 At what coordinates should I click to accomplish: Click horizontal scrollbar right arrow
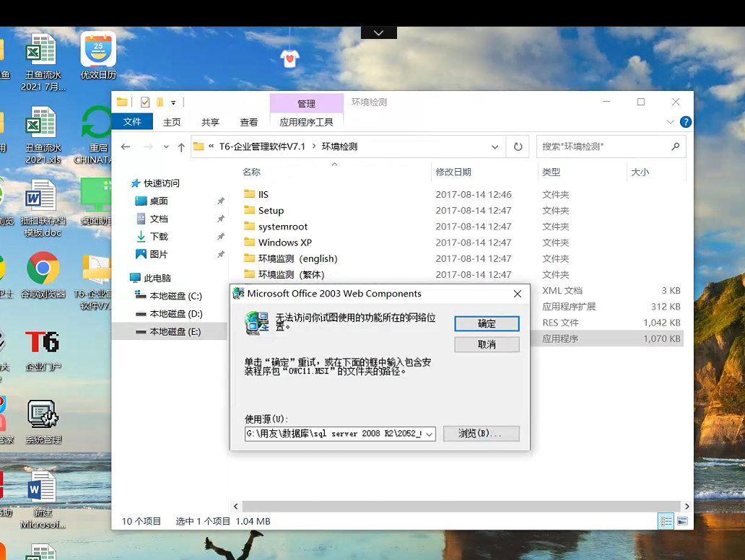coord(687,507)
